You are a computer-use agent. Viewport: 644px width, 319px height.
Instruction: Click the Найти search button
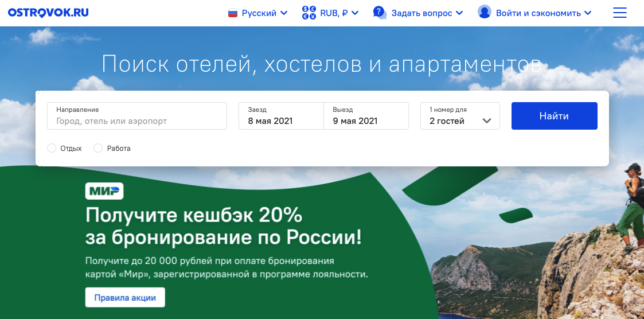click(554, 116)
